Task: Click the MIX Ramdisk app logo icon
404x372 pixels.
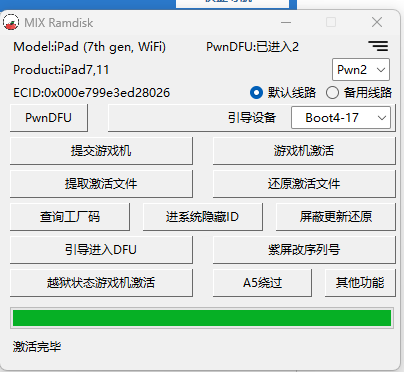Action: tap(11, 22)
